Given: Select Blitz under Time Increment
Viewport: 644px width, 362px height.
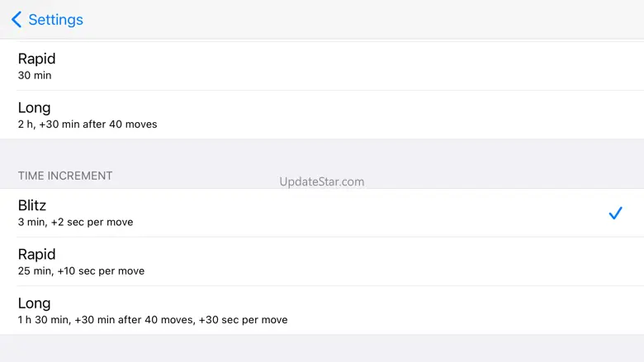Looking at the screenshot, I should 322,213.
